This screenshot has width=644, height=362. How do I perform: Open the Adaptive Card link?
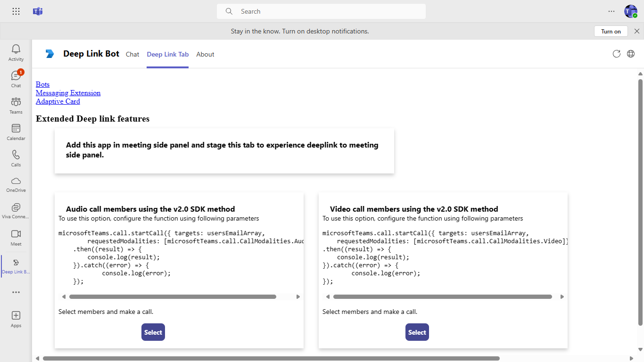(x=58, y=101)
